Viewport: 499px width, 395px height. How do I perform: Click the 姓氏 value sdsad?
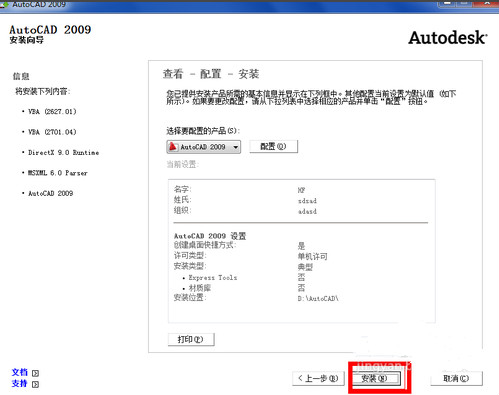coord(307,201)
